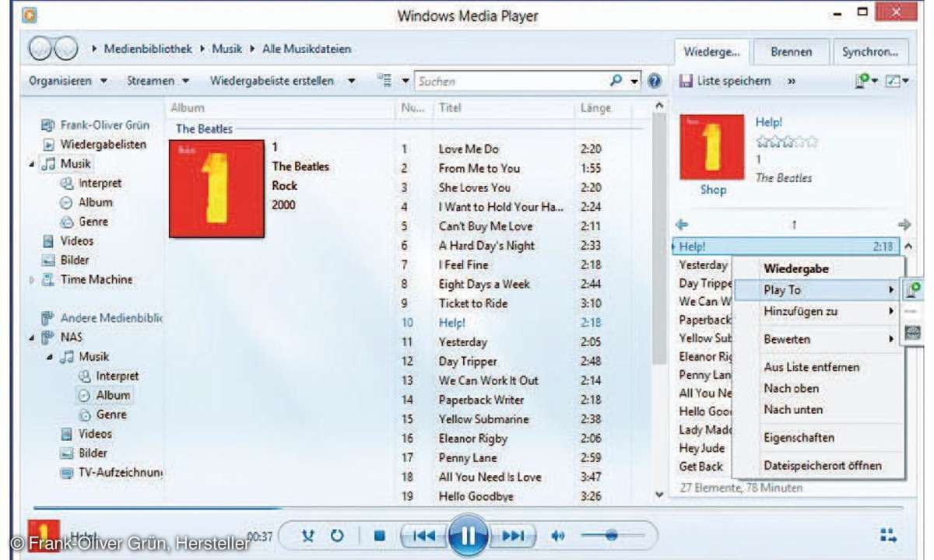This screenshot has width=934, height=560.
Task: Switch to Now Playing mode icon
Action: pyautogui.click(x=888, y=535)
